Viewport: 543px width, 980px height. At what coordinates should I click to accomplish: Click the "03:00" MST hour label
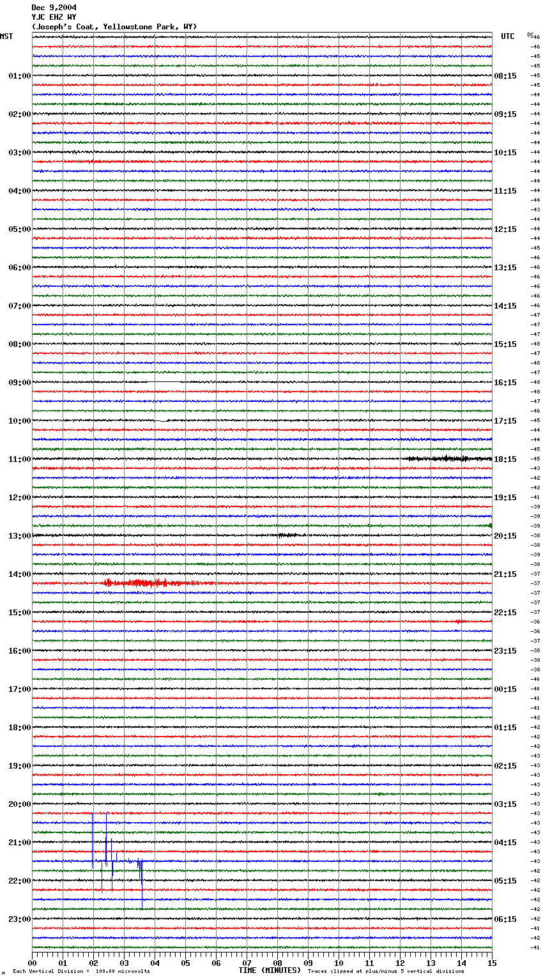point(20,153)
